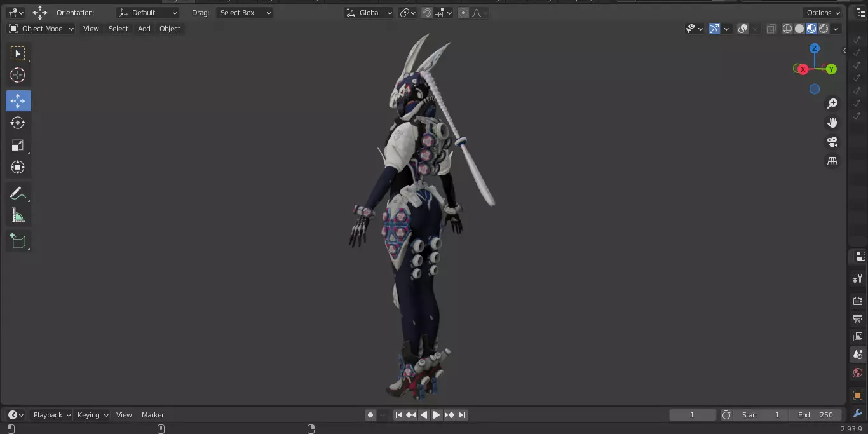This screenshot has height=434, width=868.
Task: Expand the Options dropdown
Action: (x=823, y=13)
